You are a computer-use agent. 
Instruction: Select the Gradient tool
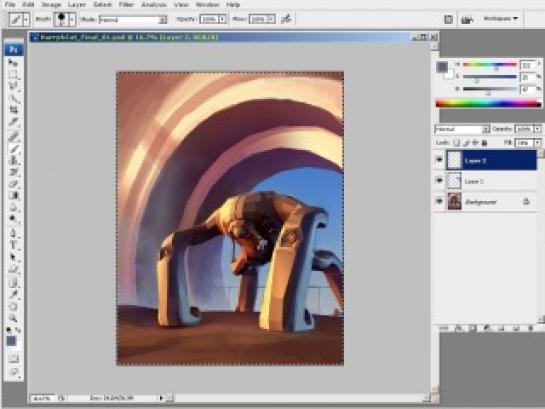click(x=13, y=196)
